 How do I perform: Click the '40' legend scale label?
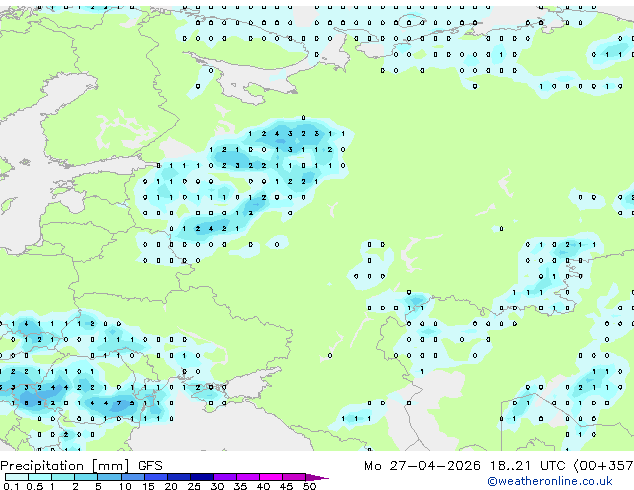tap(263, 486)
